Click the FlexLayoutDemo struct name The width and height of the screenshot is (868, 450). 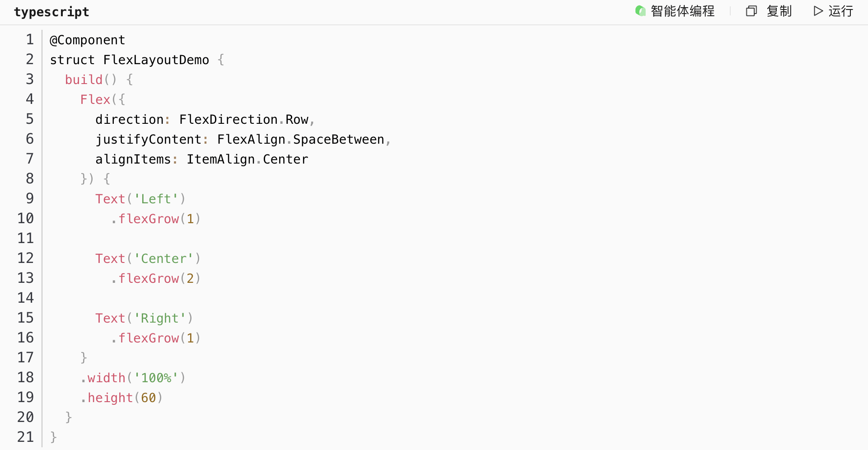pyautogui.click(x=156, y=60)
